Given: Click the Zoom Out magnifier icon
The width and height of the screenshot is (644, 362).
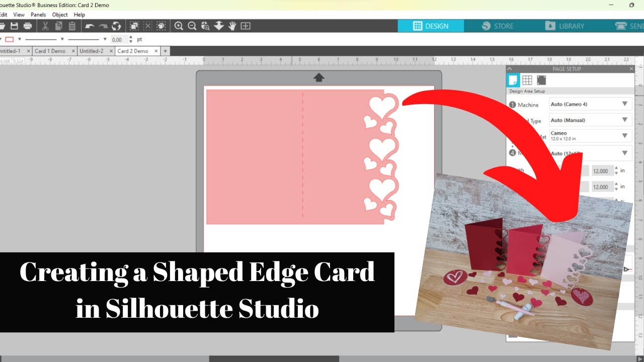Looking at the screenshot, I should tap(192, 26).
